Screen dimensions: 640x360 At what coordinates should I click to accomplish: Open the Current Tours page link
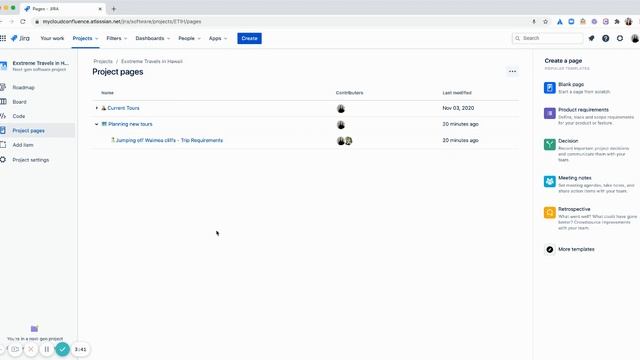(123, 108)
